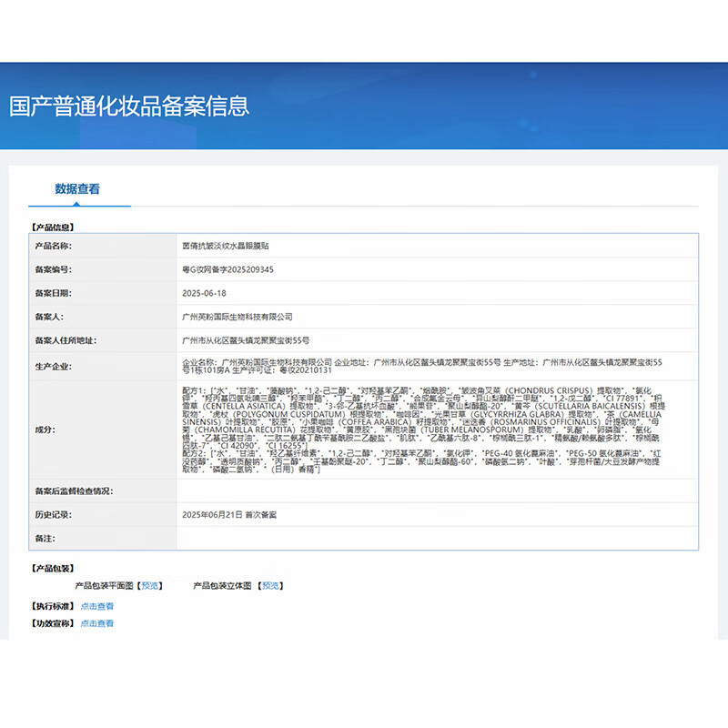Viewport: 728px width, 728px height.
Task: Click the filing date 2025-06-18
Action: [204, 293]
